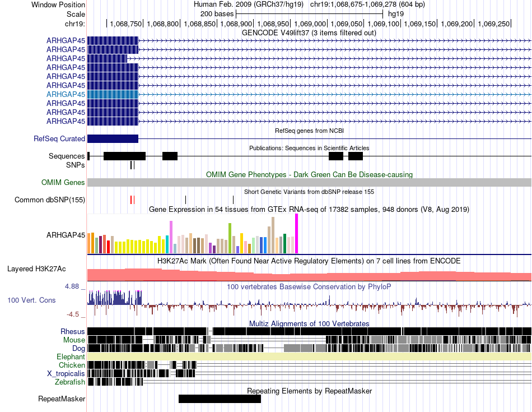Click the Publications: Sequences in Scientific Articles title
Image resolution: width=532 pixels, height=412 pixels.
pyautogui.click(x=309, y=148)
